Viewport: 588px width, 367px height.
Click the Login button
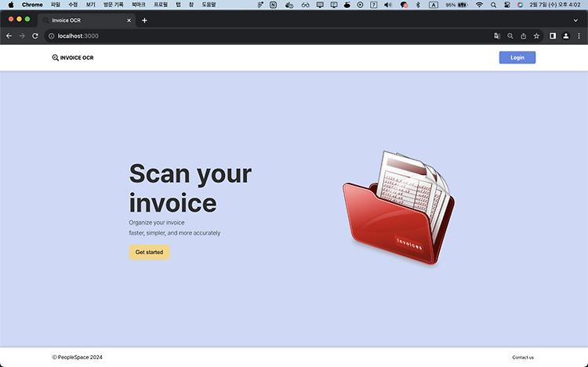(x=517, y=57)
